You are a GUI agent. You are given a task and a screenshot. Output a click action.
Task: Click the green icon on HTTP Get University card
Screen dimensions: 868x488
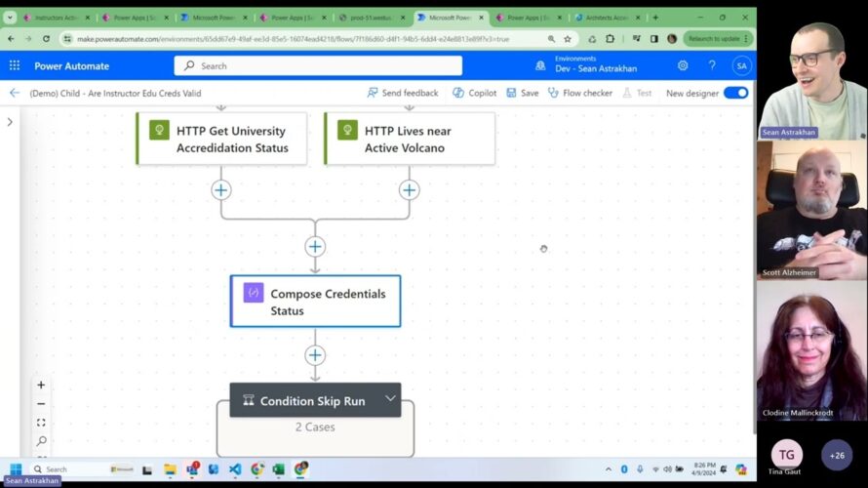pos(159,130)
